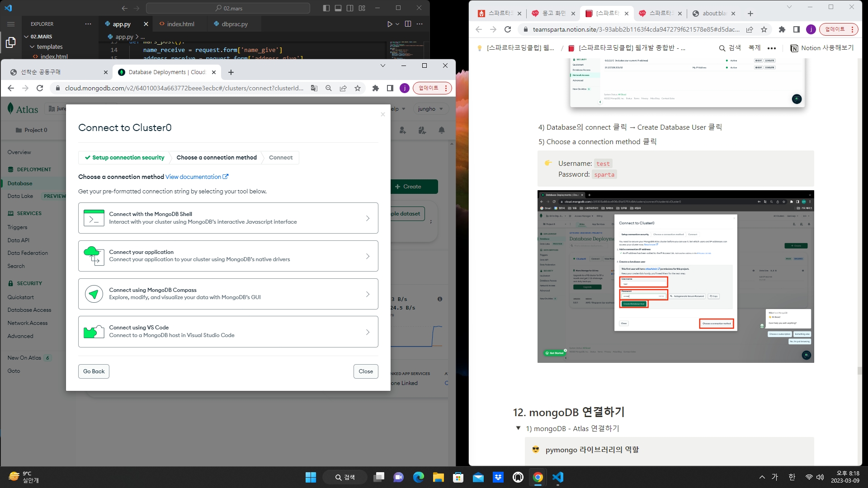The image size is (868, 488).
Task: Click Go Back button in dialog
Action: click(x=94, y=371)
